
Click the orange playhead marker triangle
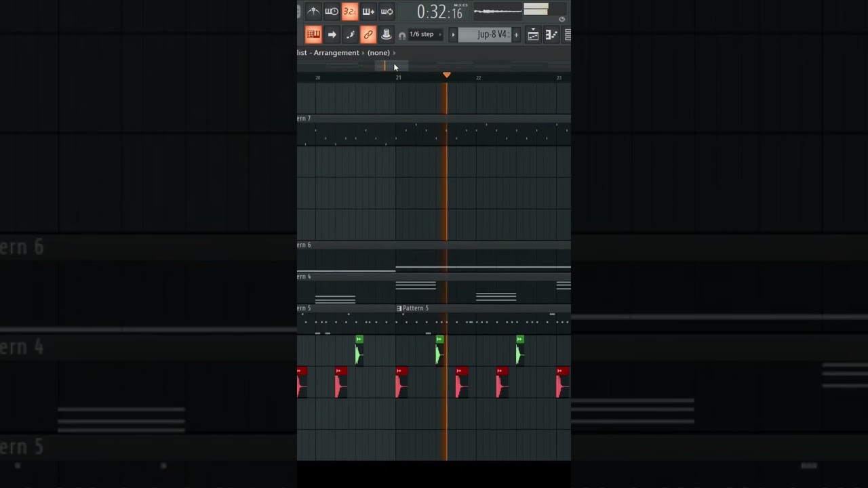446,75
